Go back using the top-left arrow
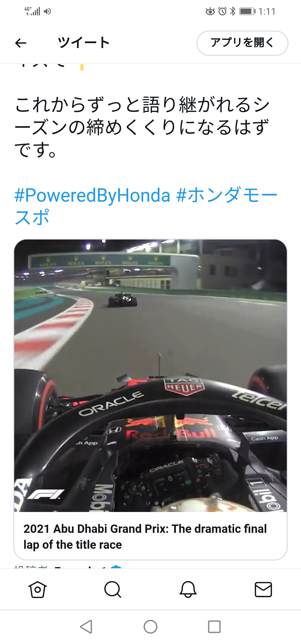This screenshot has height=644, width=301. click(x=21, y=43)
